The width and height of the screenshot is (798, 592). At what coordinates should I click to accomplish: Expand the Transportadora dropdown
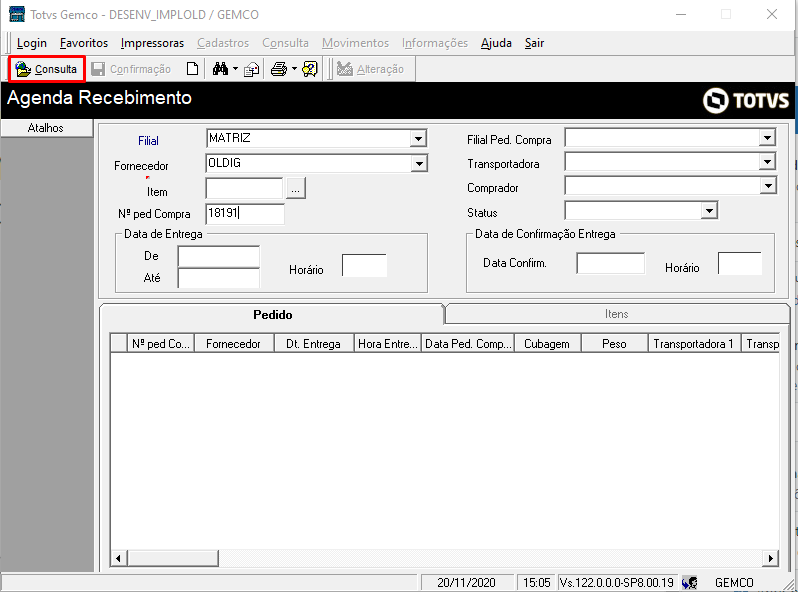click(767, 162)
